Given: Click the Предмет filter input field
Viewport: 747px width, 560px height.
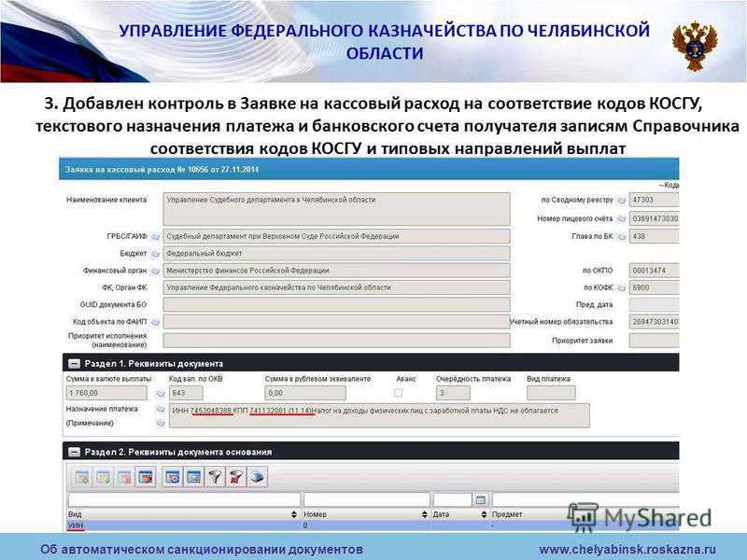Looking at the screenshot, I should 585,500.
